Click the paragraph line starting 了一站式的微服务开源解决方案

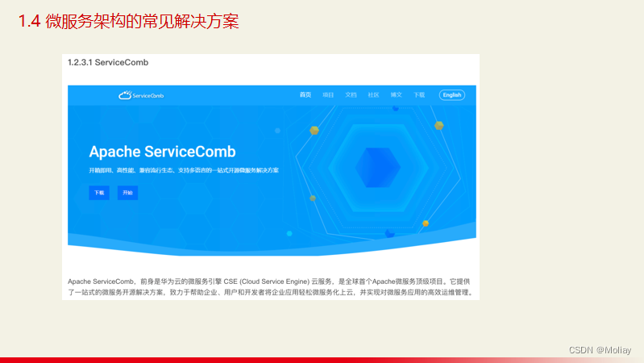271,292
